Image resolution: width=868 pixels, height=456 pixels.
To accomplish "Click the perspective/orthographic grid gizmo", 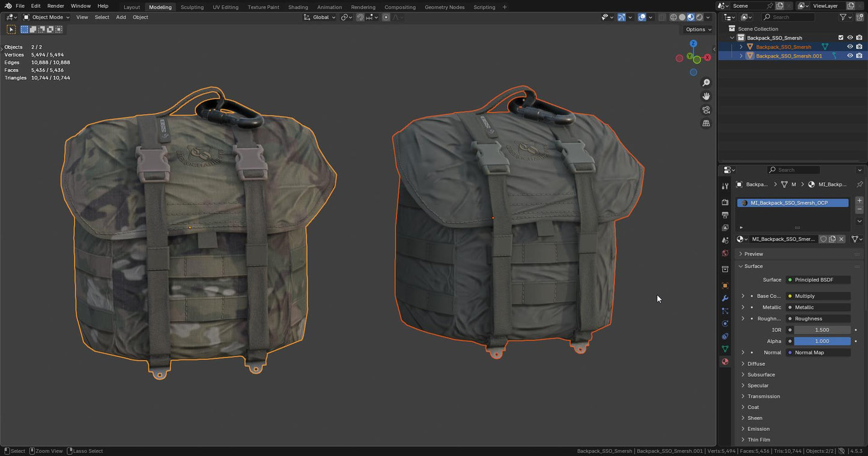I will coord(706,123).
